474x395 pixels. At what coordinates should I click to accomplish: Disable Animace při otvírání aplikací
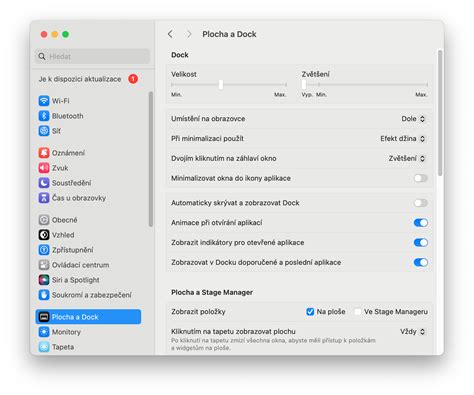pos(420,223)
